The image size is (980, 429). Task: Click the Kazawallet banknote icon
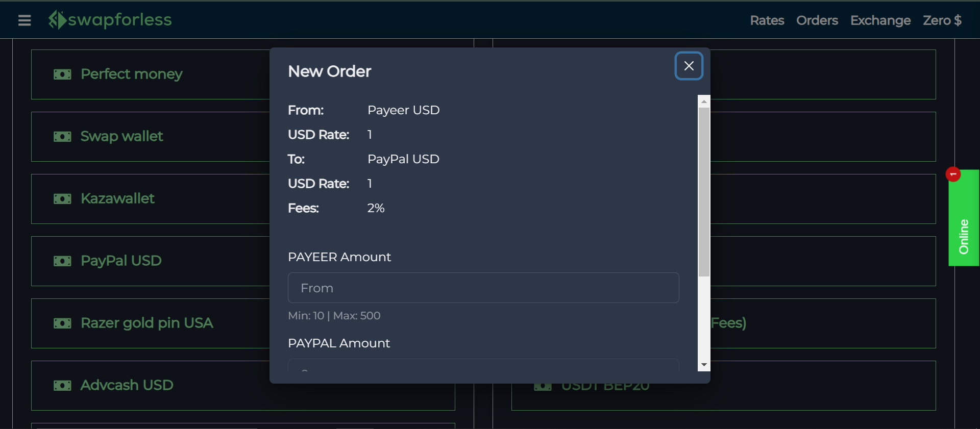point(62,199)
